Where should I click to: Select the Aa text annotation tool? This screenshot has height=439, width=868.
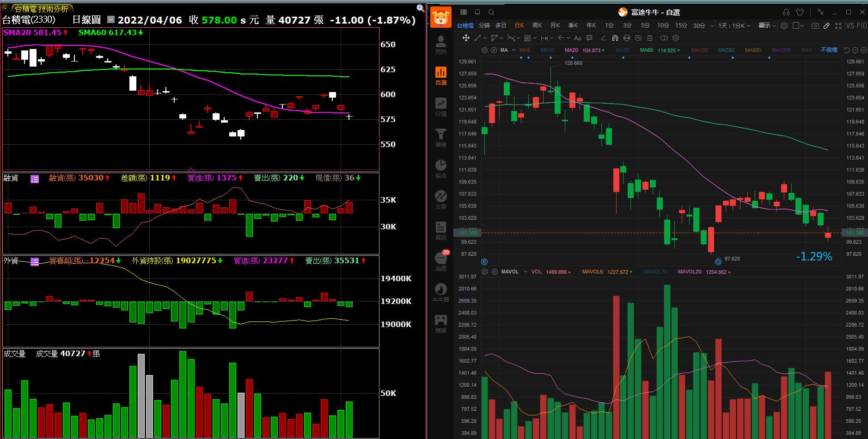point(578,38)
